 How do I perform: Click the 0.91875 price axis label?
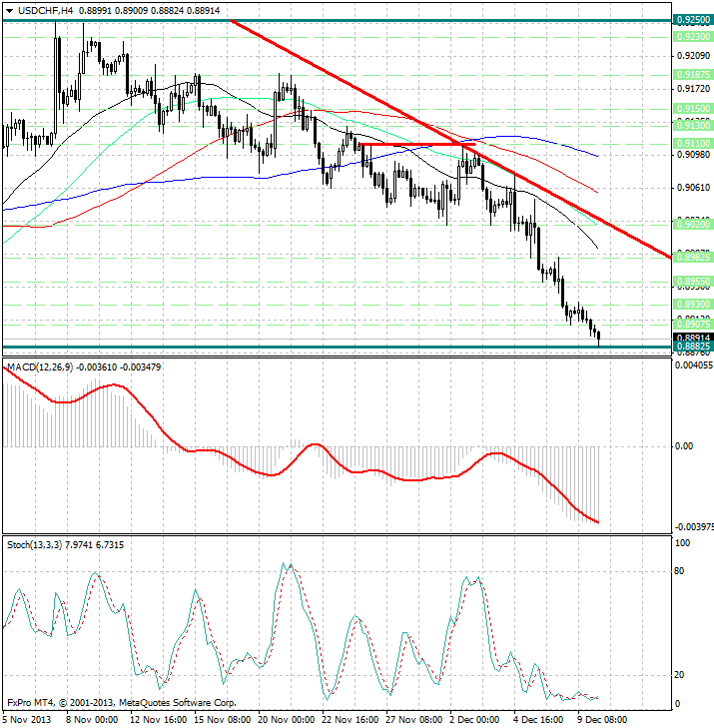point(692,74)
